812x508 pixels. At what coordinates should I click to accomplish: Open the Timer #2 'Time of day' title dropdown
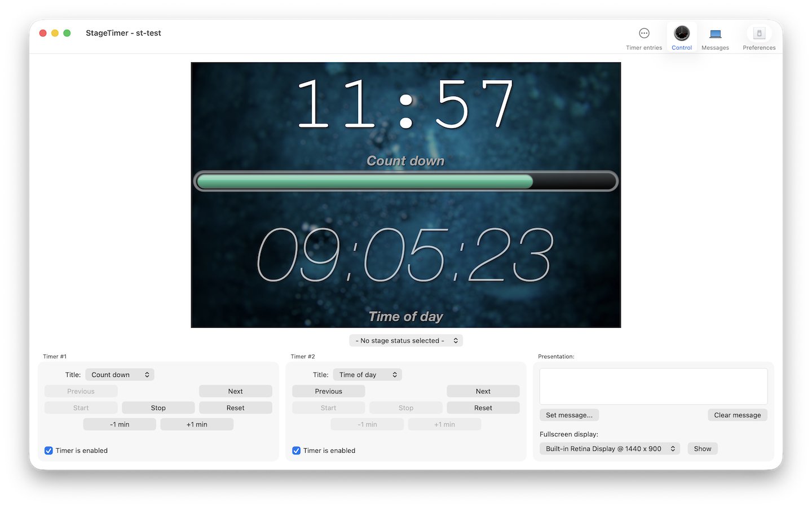point(367,375)
